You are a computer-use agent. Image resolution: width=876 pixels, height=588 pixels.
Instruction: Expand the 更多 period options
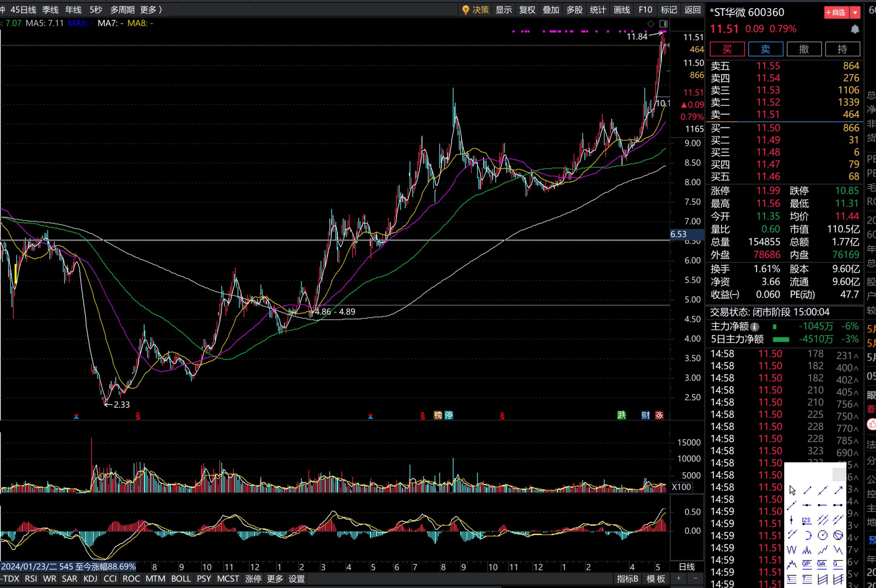(x=151, y=10)
